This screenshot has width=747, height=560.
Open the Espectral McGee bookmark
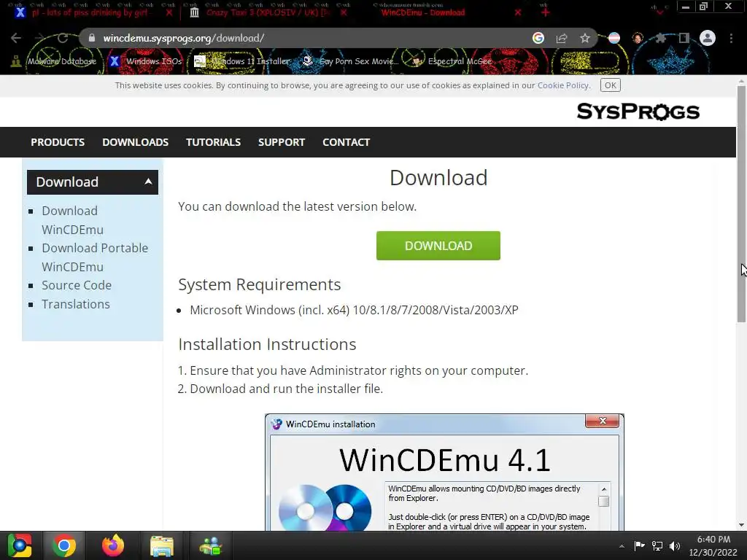pos(452,61)
